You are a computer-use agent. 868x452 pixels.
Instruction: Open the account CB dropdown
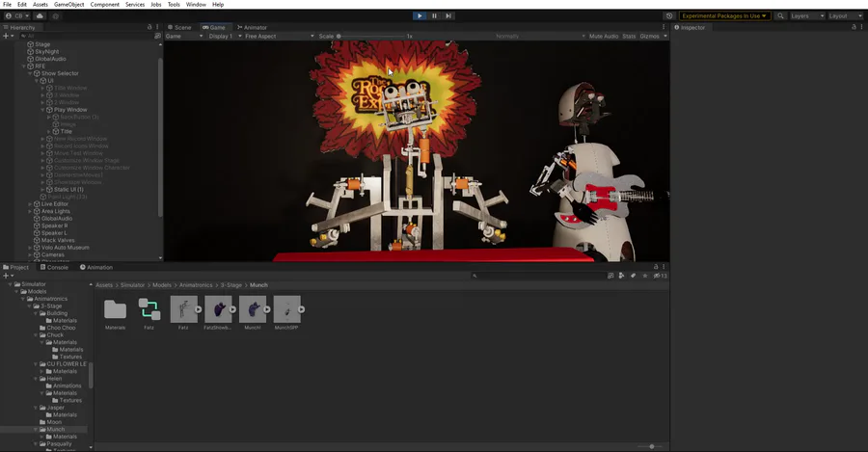click(17, 16)
